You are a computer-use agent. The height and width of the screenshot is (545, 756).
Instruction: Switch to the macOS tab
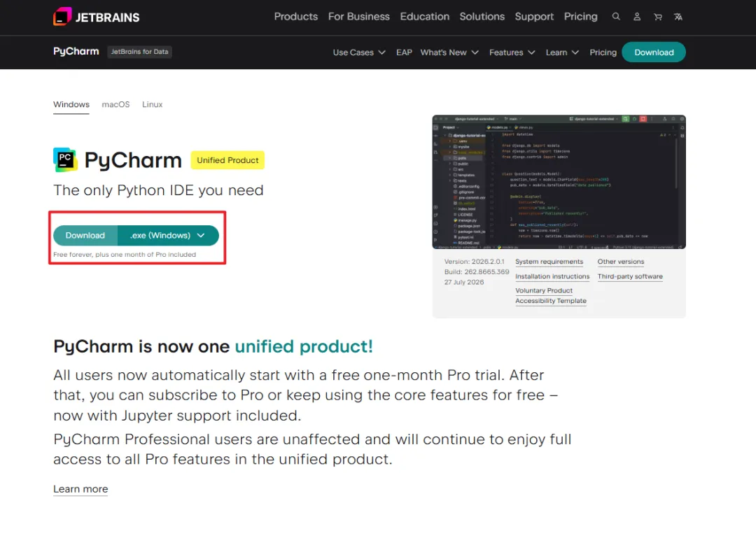click(115, 104)
